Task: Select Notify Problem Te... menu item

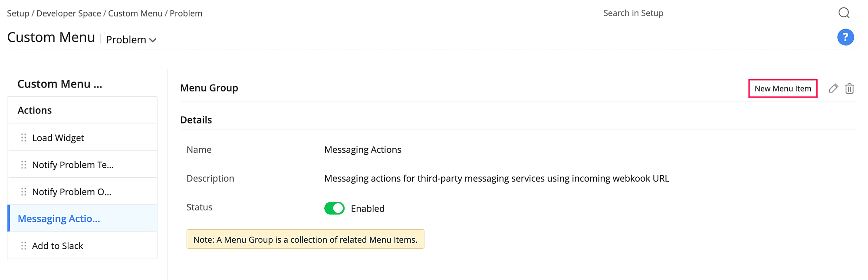Action: pyautogui.click(x=73, y=165)
